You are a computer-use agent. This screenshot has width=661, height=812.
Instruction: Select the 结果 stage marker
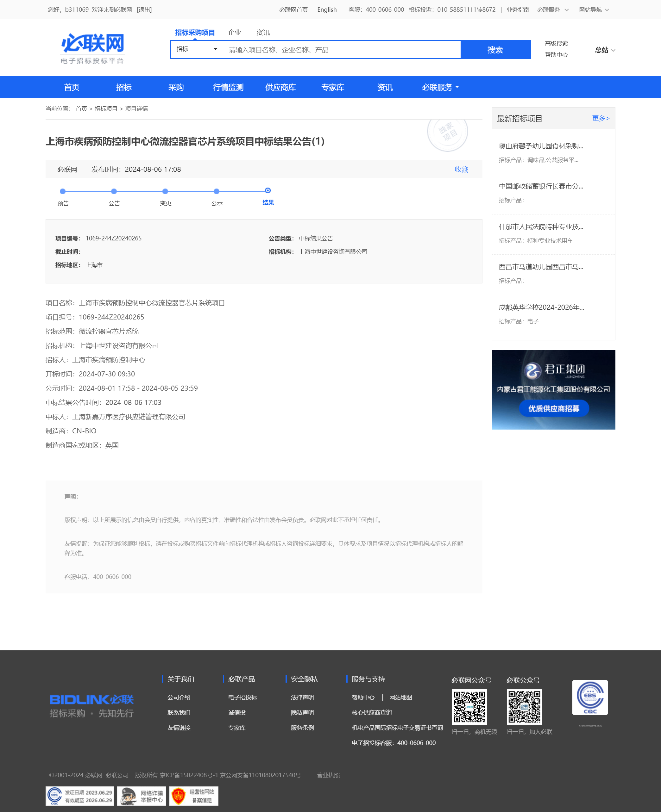268,191
